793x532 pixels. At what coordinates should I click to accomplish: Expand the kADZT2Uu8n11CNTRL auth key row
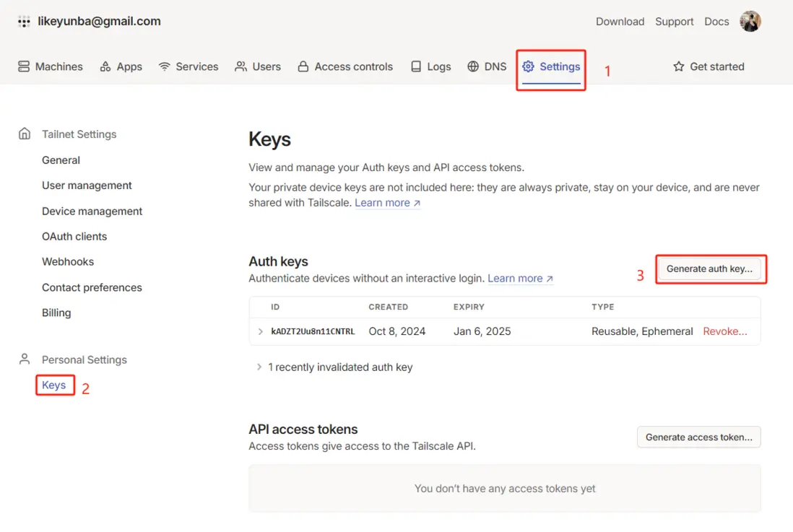point(261,331)
